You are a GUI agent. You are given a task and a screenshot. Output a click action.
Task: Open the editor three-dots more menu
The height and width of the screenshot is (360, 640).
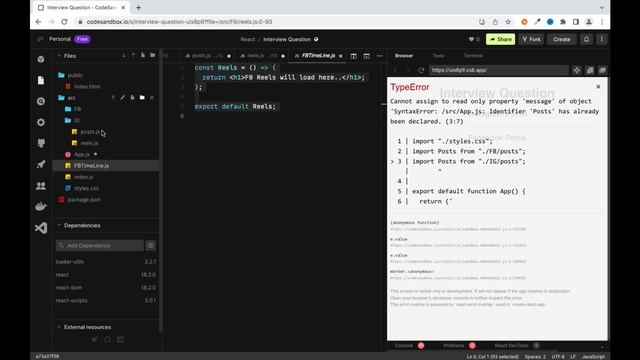380,56
